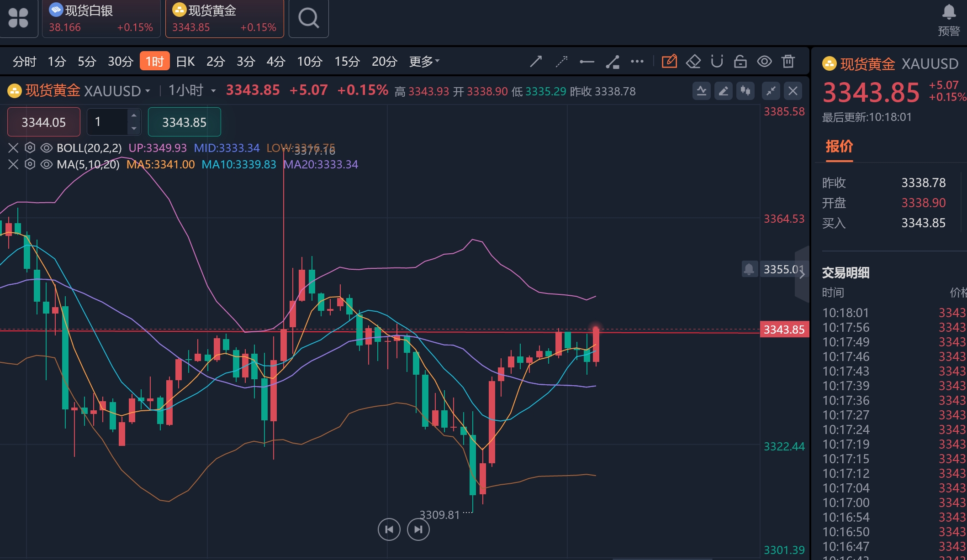The height and width of the screenshot is (560, 967).
Task: Click the 昨收 3338.78 quote row
Action: pos(884,183)
